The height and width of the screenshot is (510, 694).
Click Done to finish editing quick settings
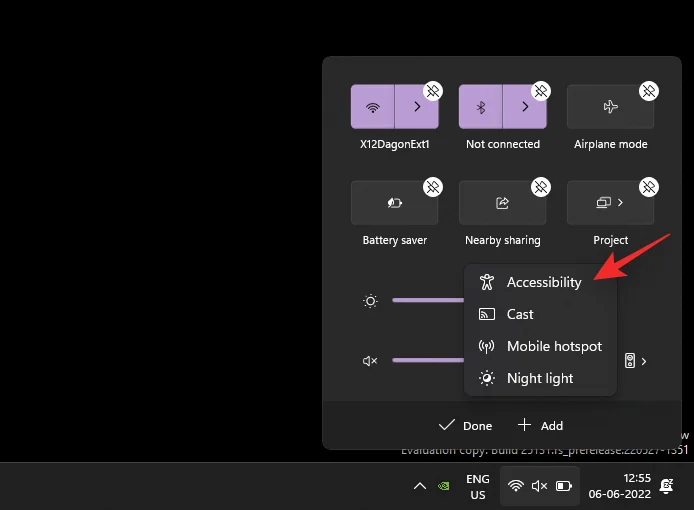466,425
